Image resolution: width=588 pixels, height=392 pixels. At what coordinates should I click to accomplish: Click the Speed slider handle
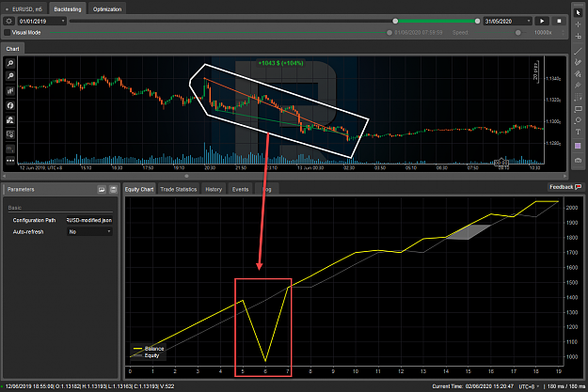pyautogui.click(x=517, y=33)
